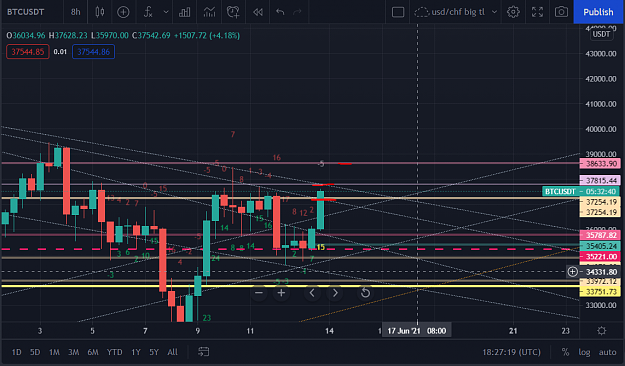Open the indicator templates bar chart icon
Viewport: 625px width, 366px height.
point(184,12)
